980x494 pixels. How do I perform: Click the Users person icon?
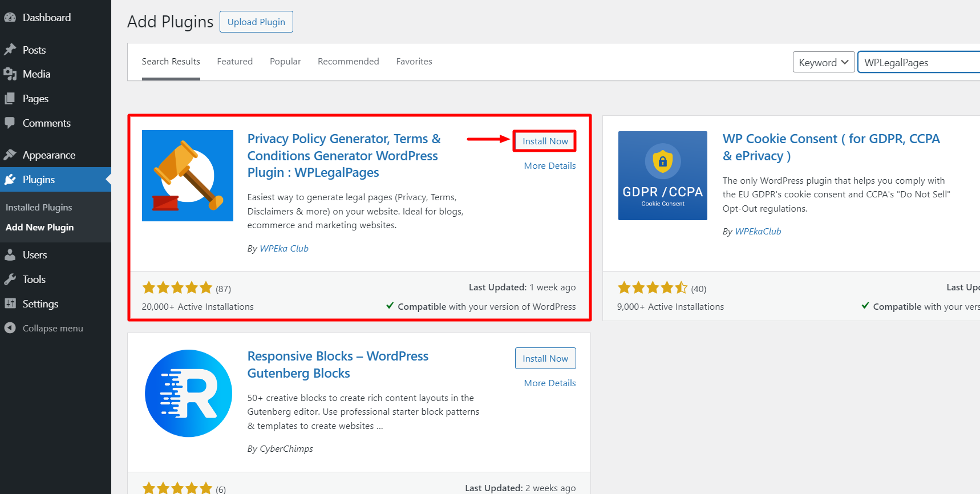coord(10,255)
